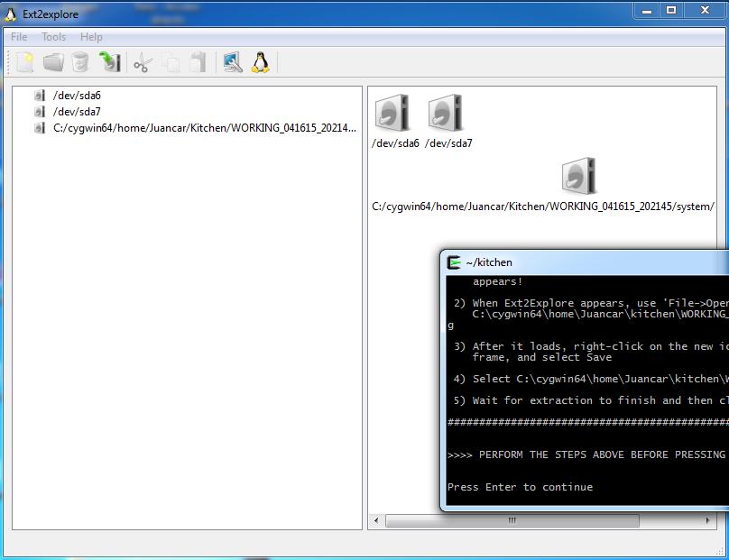
Task: Click the C:/cygwin64/.../system/ path label
Action: click(x=543, y=207)
